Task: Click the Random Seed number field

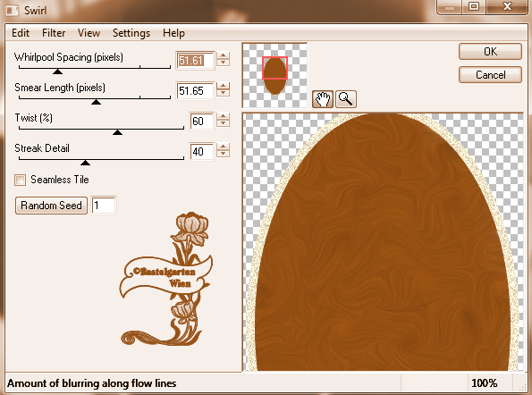Action: click(104, 206)
